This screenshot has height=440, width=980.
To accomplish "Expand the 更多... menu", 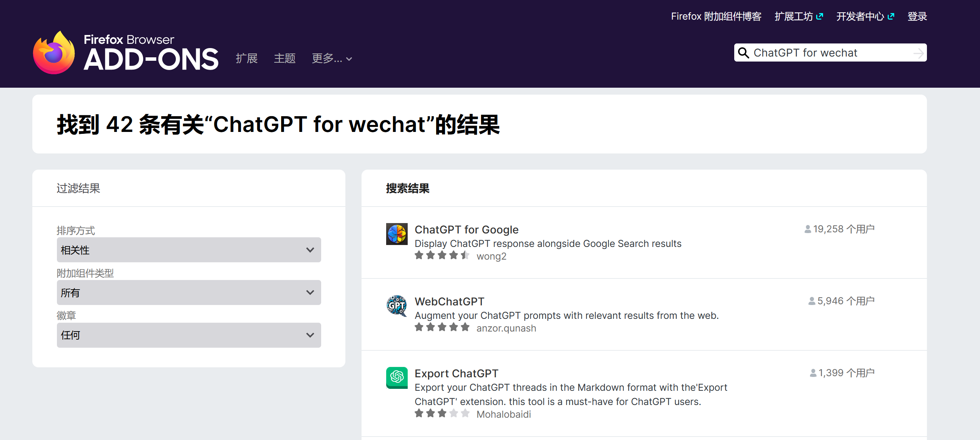I will [332, 58].
